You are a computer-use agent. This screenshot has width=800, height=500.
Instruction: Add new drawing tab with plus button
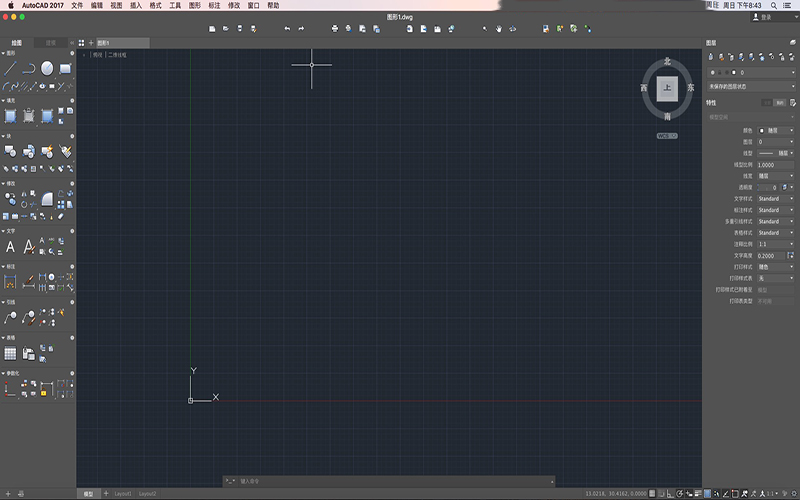(x=91, y=43)
